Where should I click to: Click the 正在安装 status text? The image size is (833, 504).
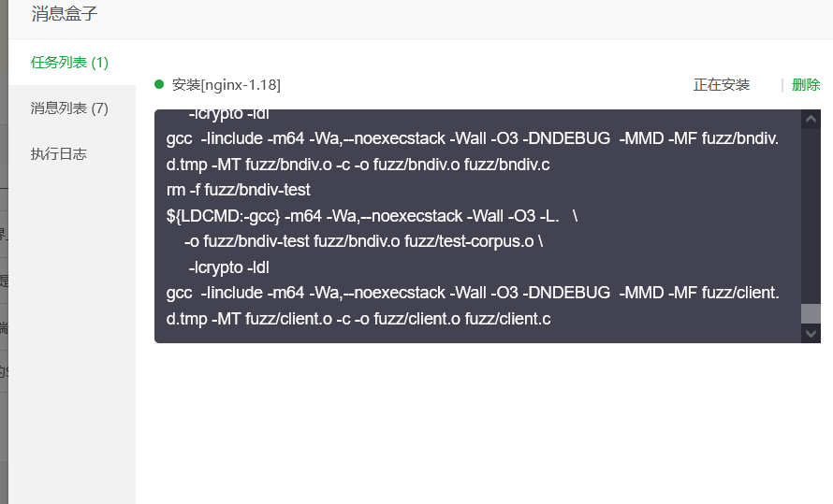(x=722, y=85)
